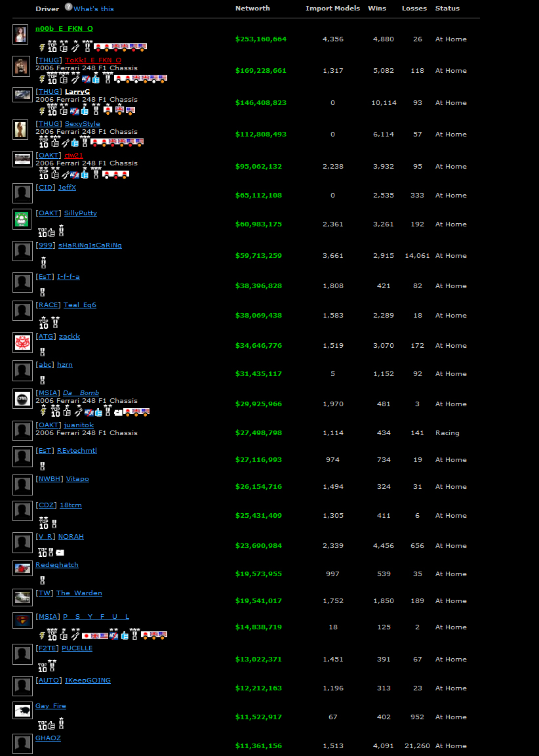
Task: Open the [THUG] team tag beside LarryG
Action: click(x=49, y=92)
